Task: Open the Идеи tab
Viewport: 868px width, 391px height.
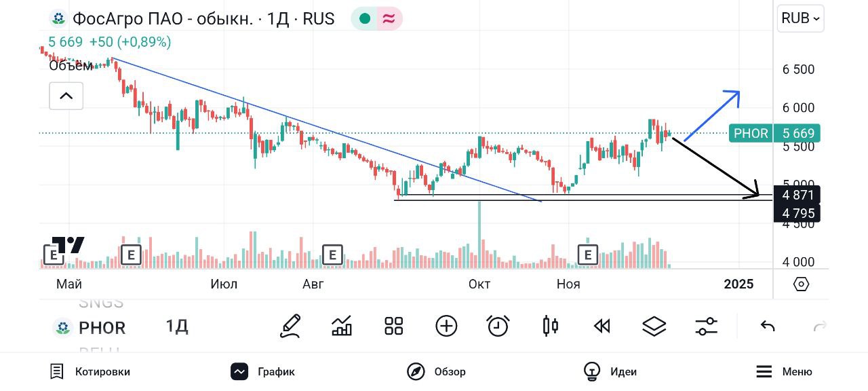Action: click(x=610, y=371)
